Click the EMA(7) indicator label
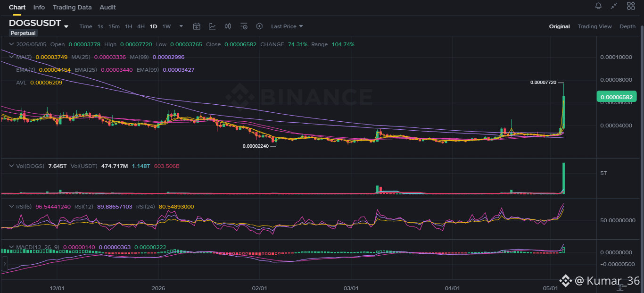644x293 pixels. tap(26, 70)
